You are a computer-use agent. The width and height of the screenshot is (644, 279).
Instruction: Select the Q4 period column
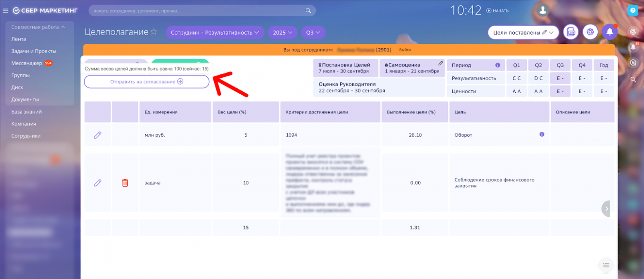coord(582,65)
